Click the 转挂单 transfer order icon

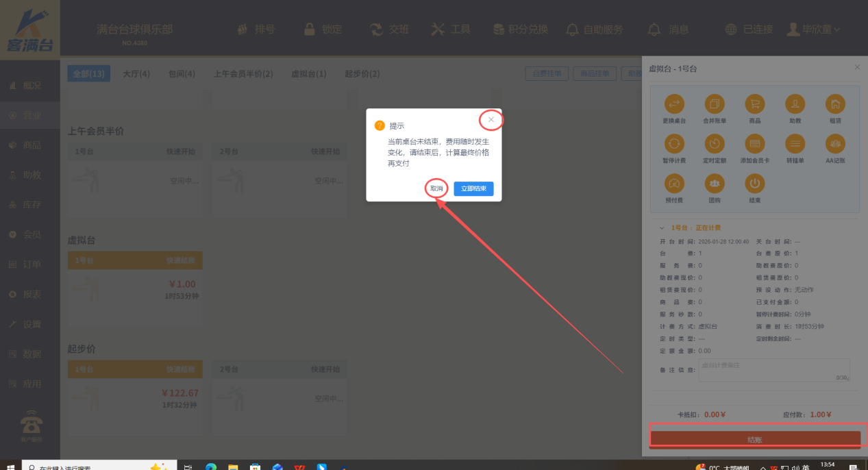pos(795,144)
